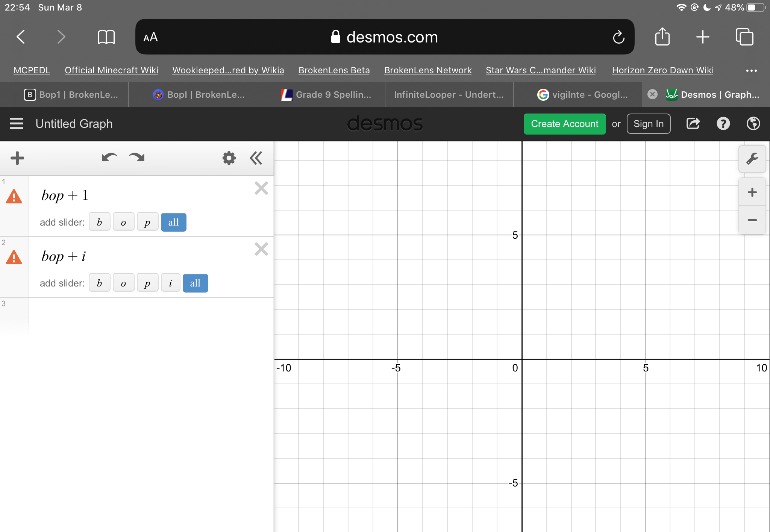
Task: Open BrokenLens Network bookmark
Action: coord(428,70)
